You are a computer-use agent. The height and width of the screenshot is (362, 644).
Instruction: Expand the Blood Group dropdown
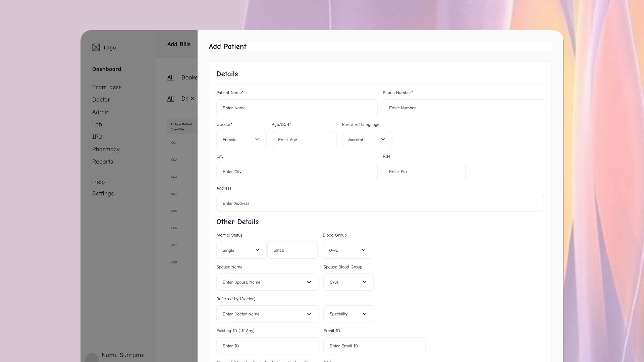(347, 250)
